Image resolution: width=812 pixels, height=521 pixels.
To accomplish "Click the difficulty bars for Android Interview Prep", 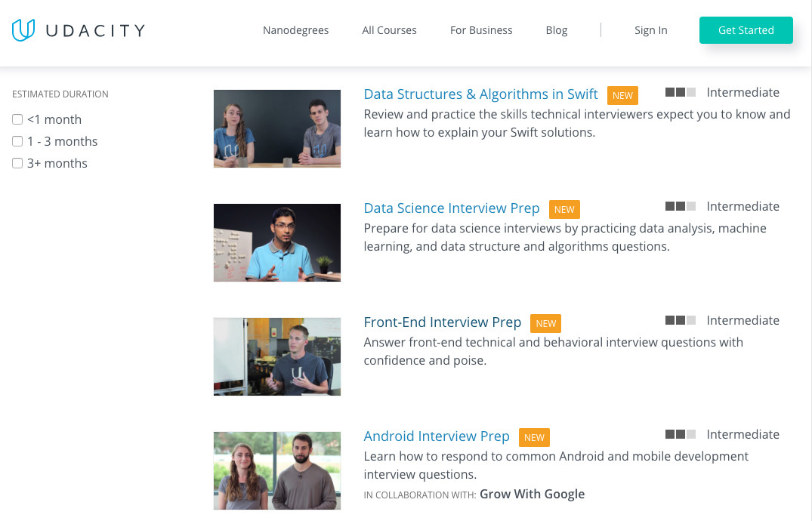I will (680, 434).
